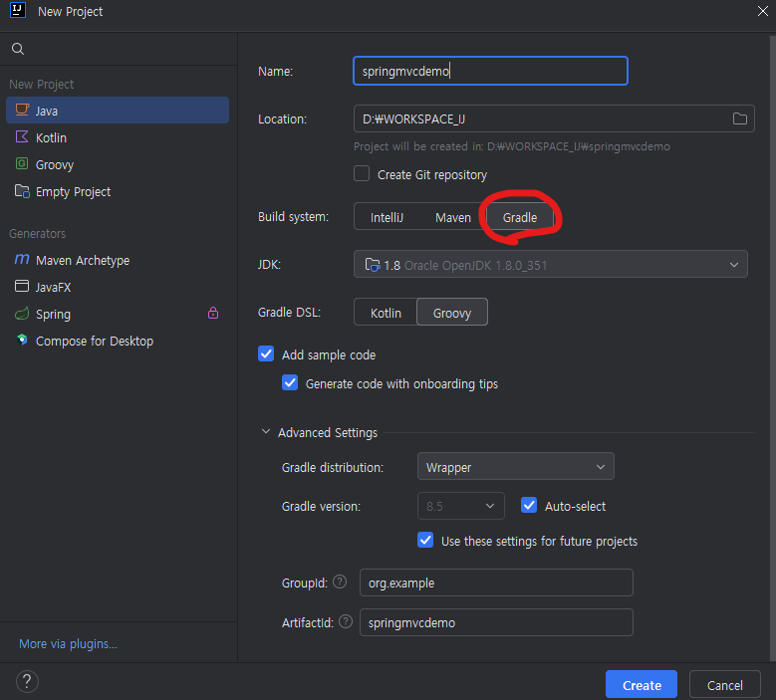
Task: Click the Maven Archetype m icon
Action: 22,259
